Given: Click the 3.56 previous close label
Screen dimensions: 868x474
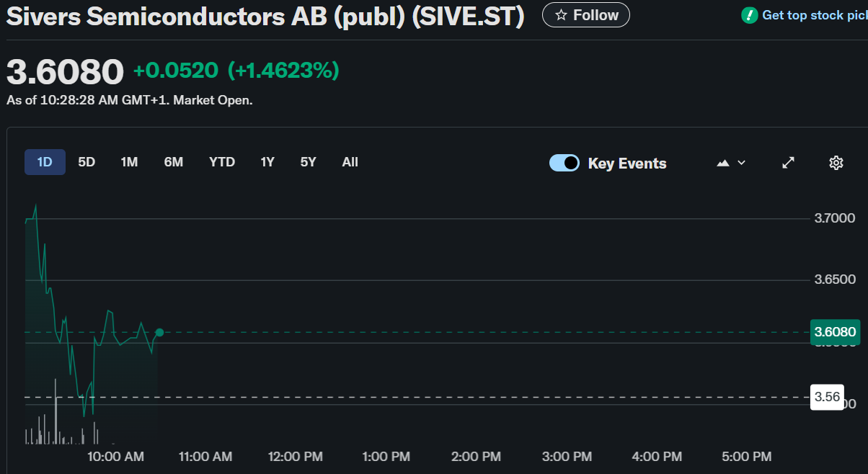Looking at the screenshot, I should [827, 397].
